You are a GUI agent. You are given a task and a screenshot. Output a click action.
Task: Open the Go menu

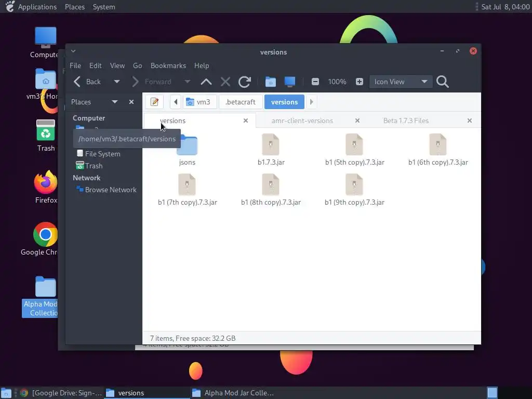pyautogui.click(x=137, y=65)
